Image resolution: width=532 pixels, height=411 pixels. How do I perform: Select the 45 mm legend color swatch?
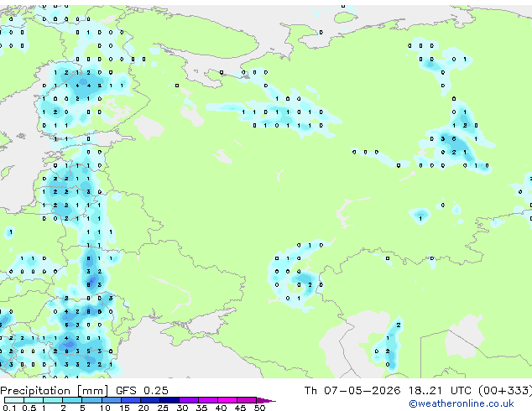(247, 400)
